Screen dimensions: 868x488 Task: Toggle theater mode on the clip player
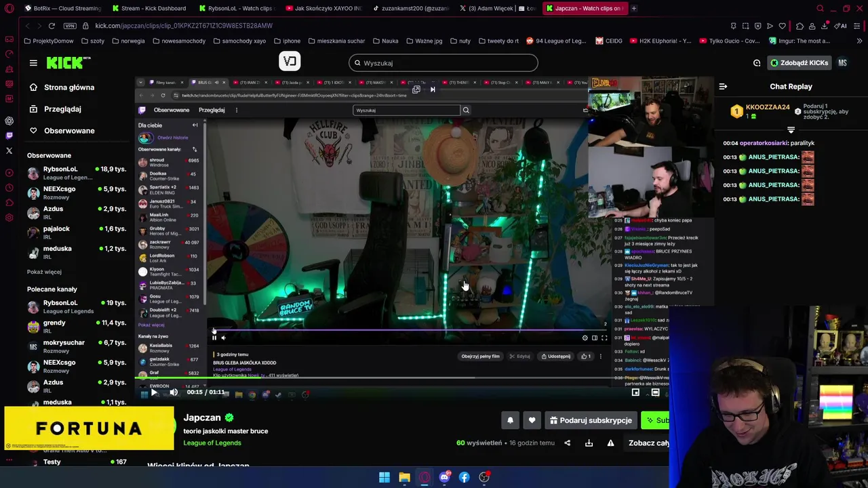point(655,392)
